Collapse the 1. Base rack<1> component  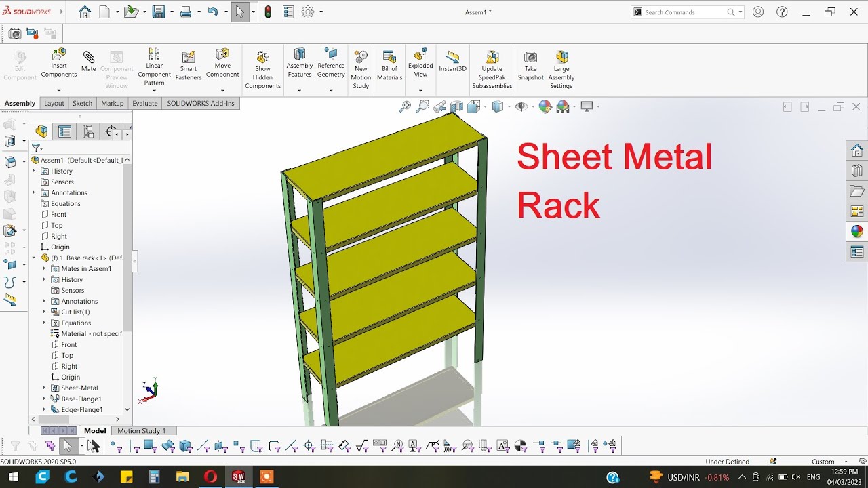(34, 258)
